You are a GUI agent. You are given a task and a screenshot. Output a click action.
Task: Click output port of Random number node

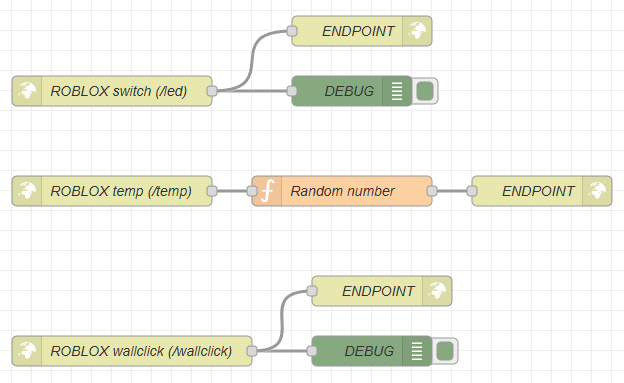(432, 191)
